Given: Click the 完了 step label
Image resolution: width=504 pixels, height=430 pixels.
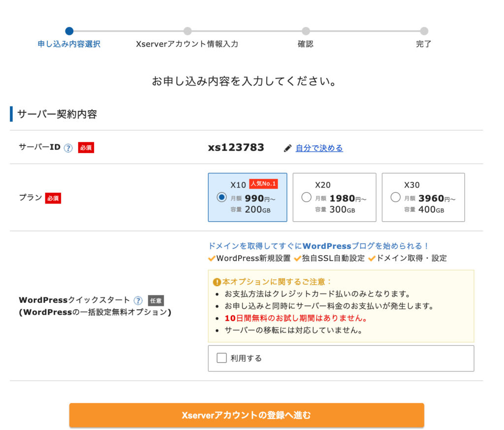Looking at the screenshot, I should 424,44.
